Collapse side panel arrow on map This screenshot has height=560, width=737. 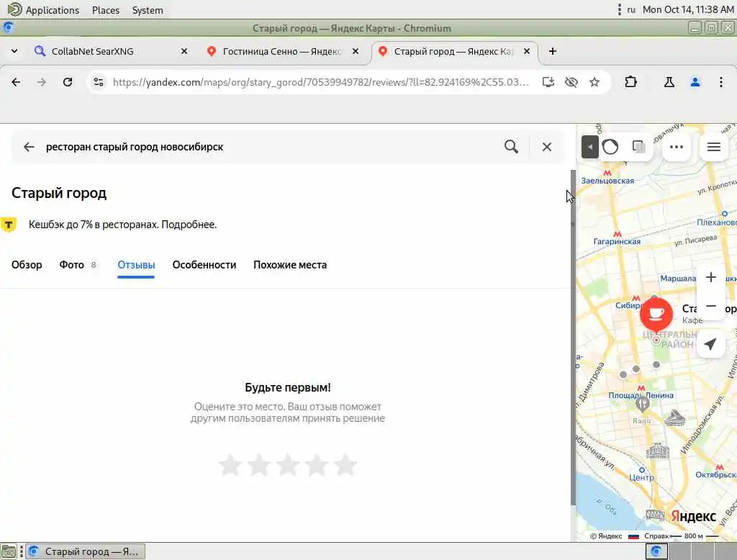(x=589, y=147)
